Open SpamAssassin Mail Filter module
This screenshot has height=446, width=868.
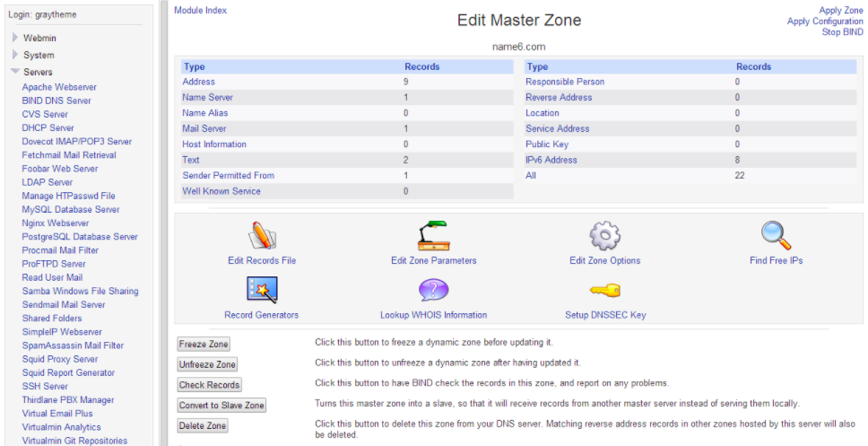[73, 345]
